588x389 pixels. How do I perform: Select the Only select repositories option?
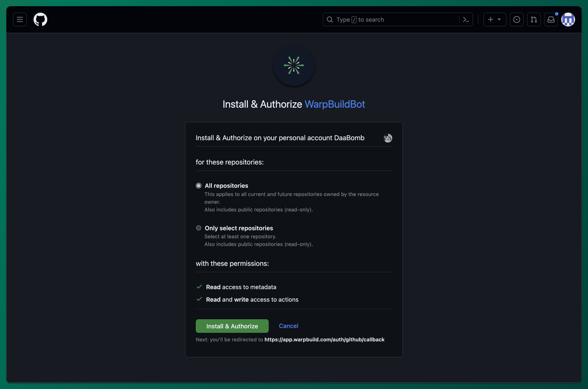click(x=198, y=228)
